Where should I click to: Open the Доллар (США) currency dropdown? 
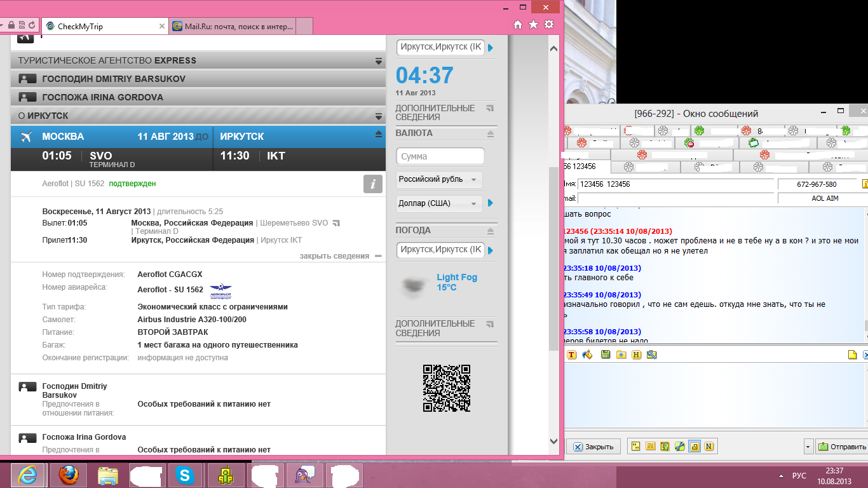coord(439,203)
